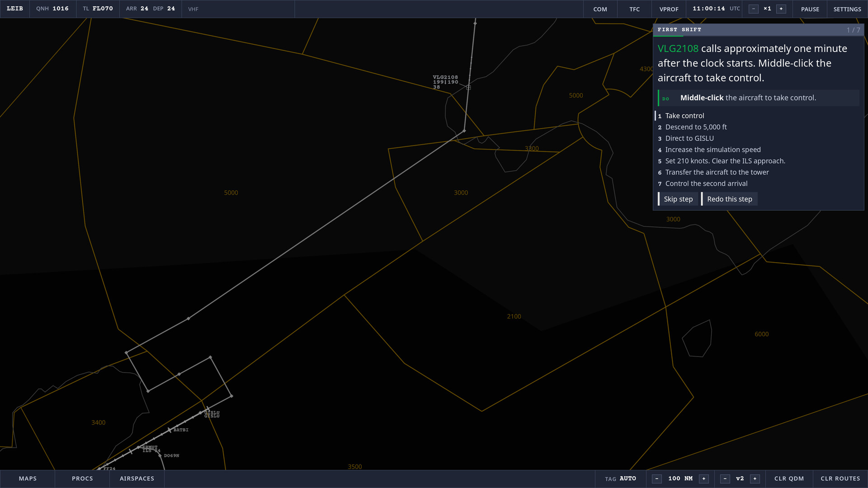Increase simulation speed with plus button
The height and width of the screenshot is (488, 868).
click(781, 9)
